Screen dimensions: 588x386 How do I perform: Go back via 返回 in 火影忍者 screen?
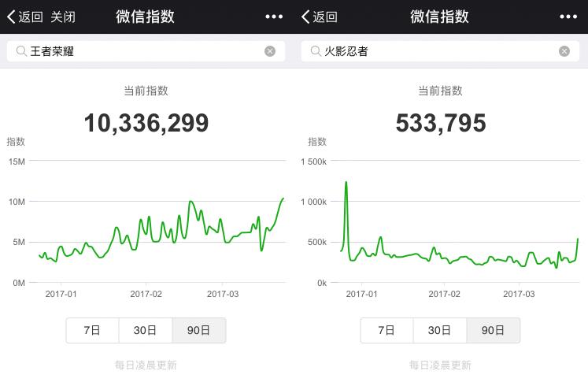320,17
